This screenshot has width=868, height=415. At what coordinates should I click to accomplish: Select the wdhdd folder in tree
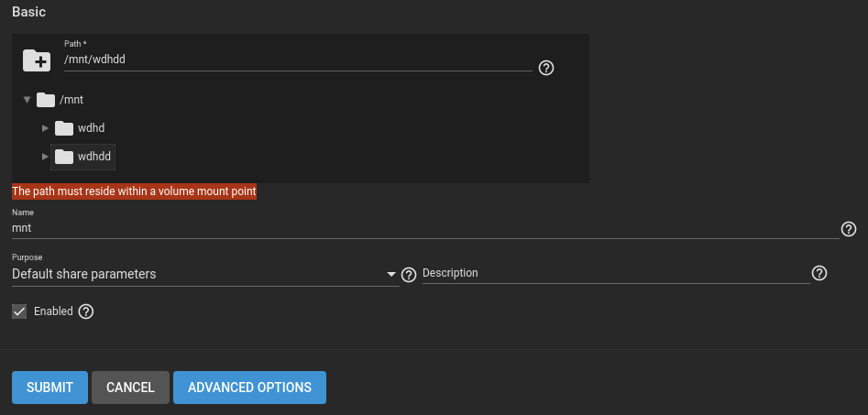[94, 158]
